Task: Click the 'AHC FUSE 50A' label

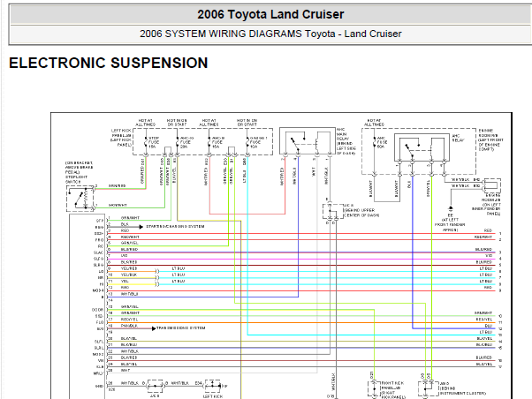Action: tap(382, 142)
